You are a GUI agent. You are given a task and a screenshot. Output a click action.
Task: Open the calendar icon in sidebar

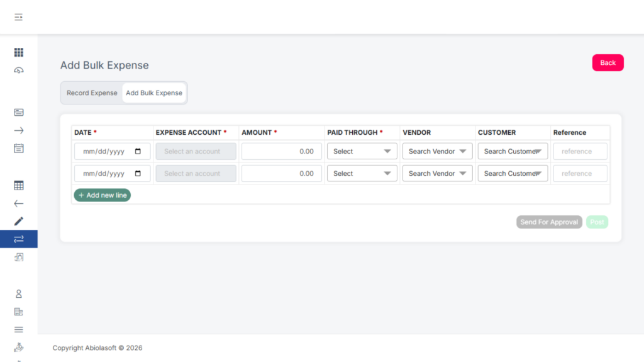19,149
